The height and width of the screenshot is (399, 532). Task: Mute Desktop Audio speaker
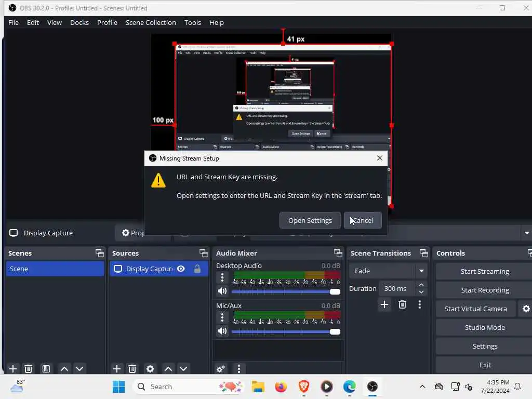[222, 291]
